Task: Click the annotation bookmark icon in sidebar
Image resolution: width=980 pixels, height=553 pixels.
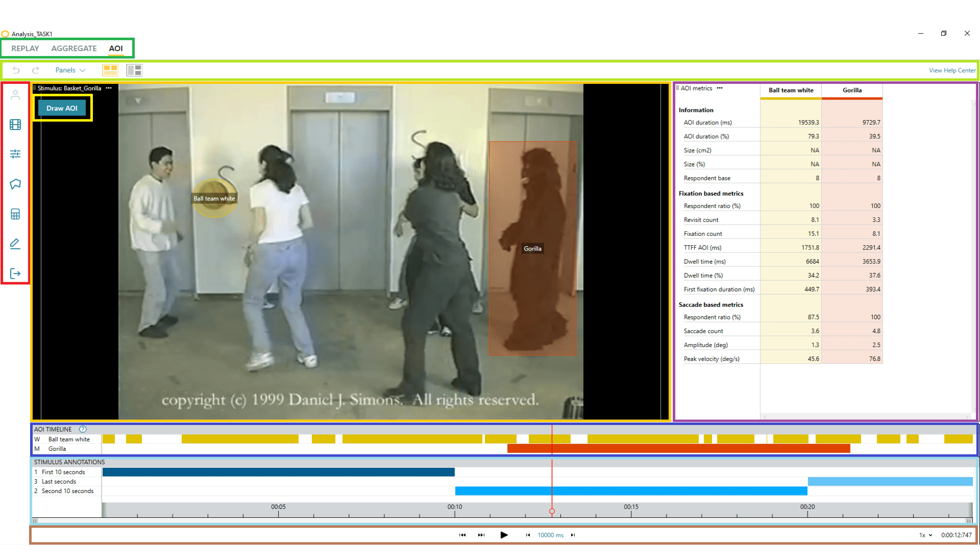Action: (x=15, y=184)
